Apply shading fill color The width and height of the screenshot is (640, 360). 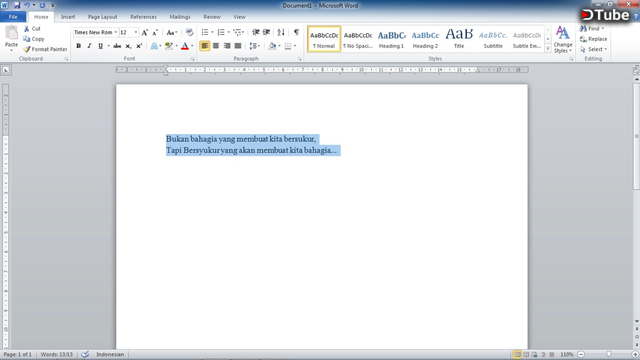[x=272, y=46]
